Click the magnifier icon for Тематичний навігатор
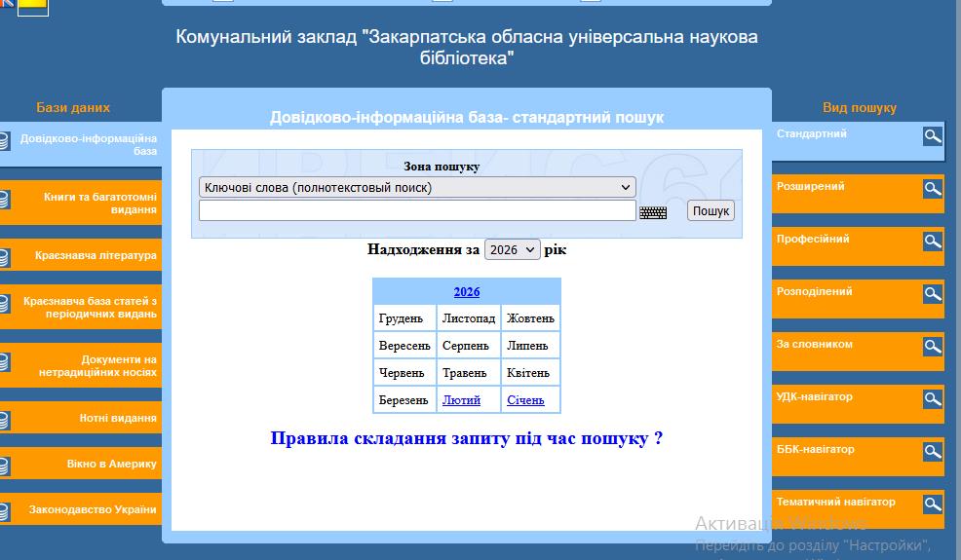This screenshot has width=961, height=560. tap(933, 504)
